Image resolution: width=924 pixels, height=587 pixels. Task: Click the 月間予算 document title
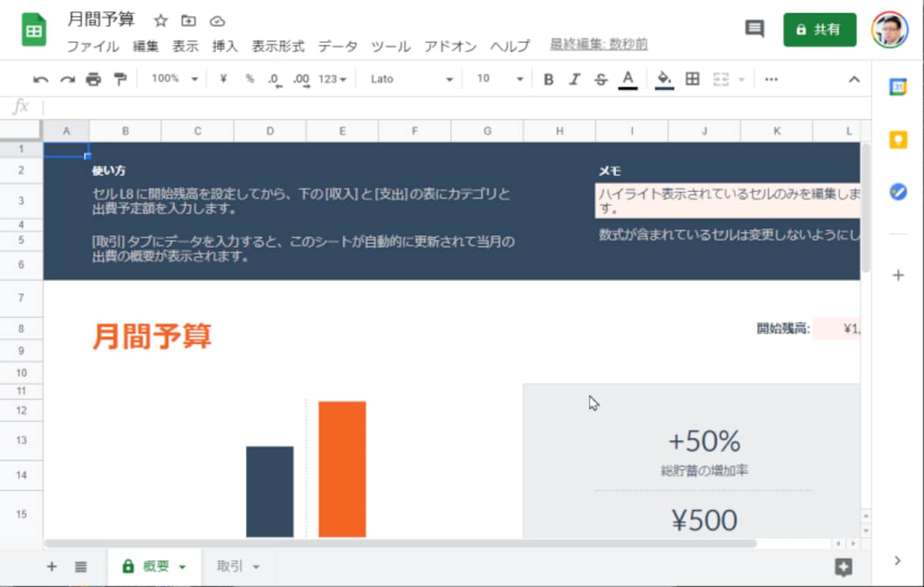(x=101, y=20)
